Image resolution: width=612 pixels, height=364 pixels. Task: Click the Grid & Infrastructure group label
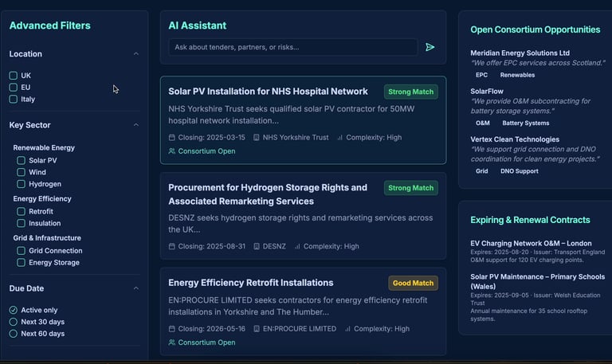coord(47,237)
